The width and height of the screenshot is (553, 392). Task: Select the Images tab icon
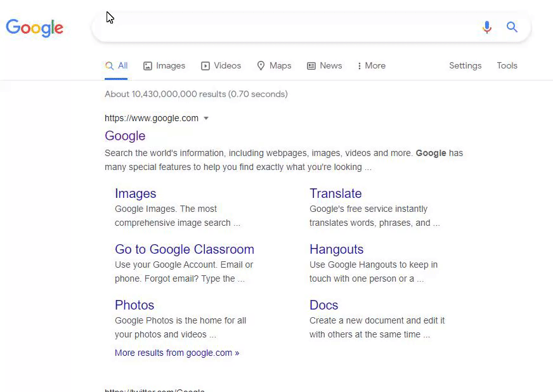tap(147, 65)
